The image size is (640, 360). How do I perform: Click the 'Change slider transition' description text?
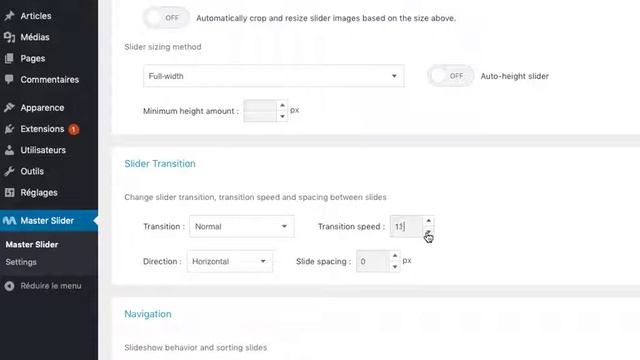[256, 197]
